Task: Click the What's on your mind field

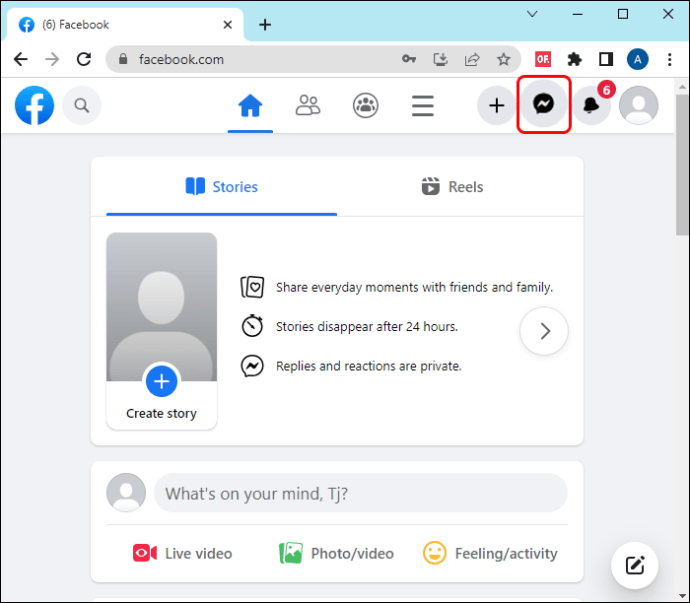Action: click(360, 493)
